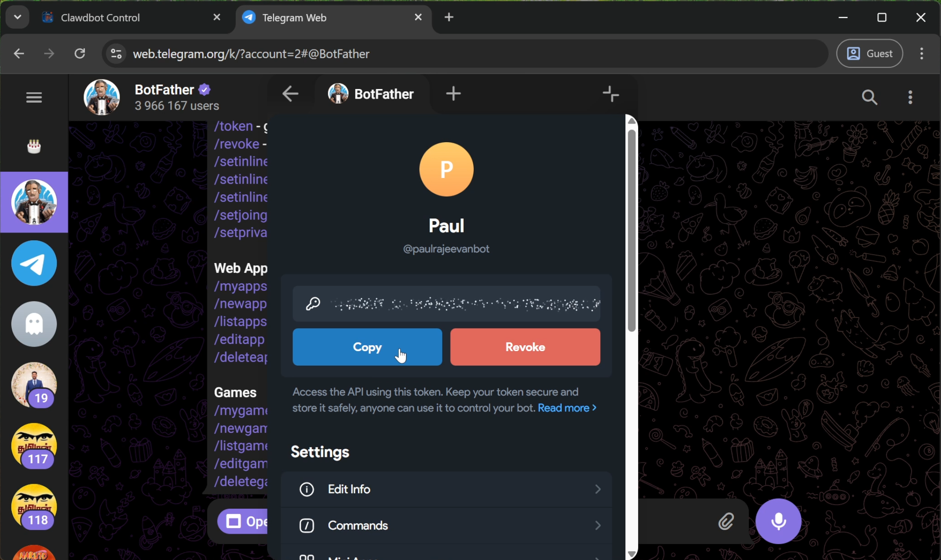Select the ghost avatar chat in sidebar
The height and width of the screenshot is (560, 941).
coord(34,324)
